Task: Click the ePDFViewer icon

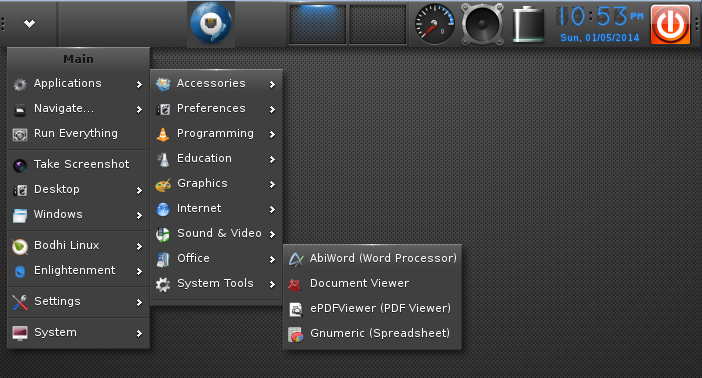Action: tap(296, 309)
